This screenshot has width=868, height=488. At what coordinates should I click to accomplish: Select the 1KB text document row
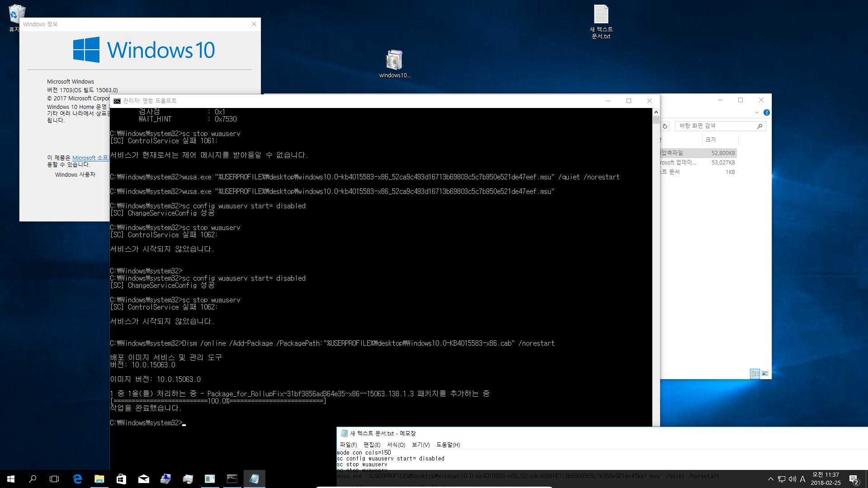[698, 172]
